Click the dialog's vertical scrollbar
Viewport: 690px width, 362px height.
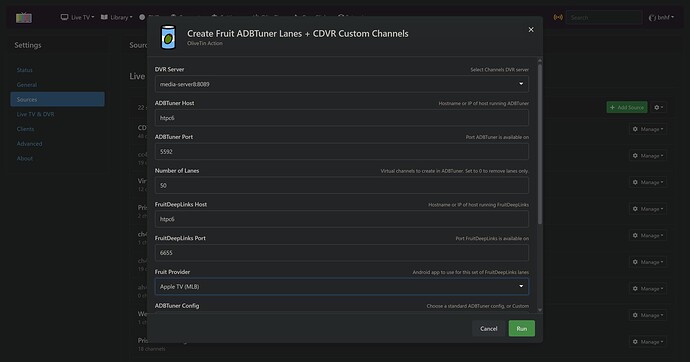(x=540, y=144)
